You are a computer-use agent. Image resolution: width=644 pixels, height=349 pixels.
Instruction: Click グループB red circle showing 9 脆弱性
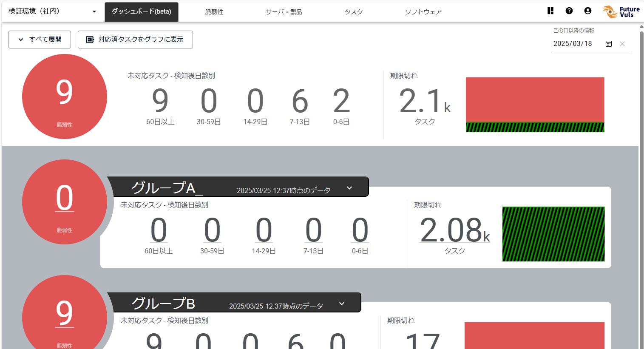[x=65, y=312]
